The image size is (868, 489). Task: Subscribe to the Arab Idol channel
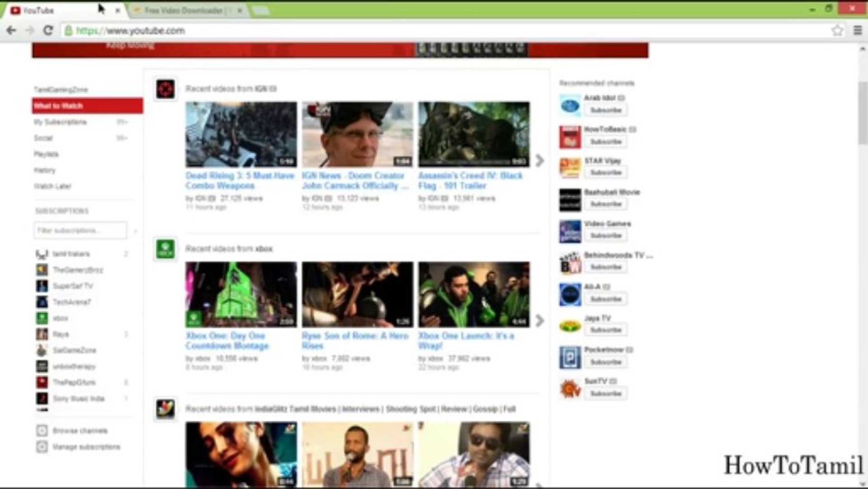coord(606,110)
